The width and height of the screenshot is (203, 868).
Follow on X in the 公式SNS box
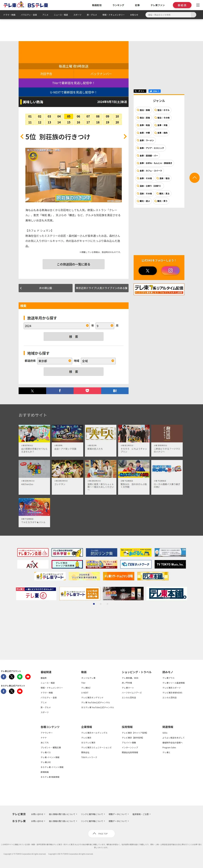(x=148, y=270)
